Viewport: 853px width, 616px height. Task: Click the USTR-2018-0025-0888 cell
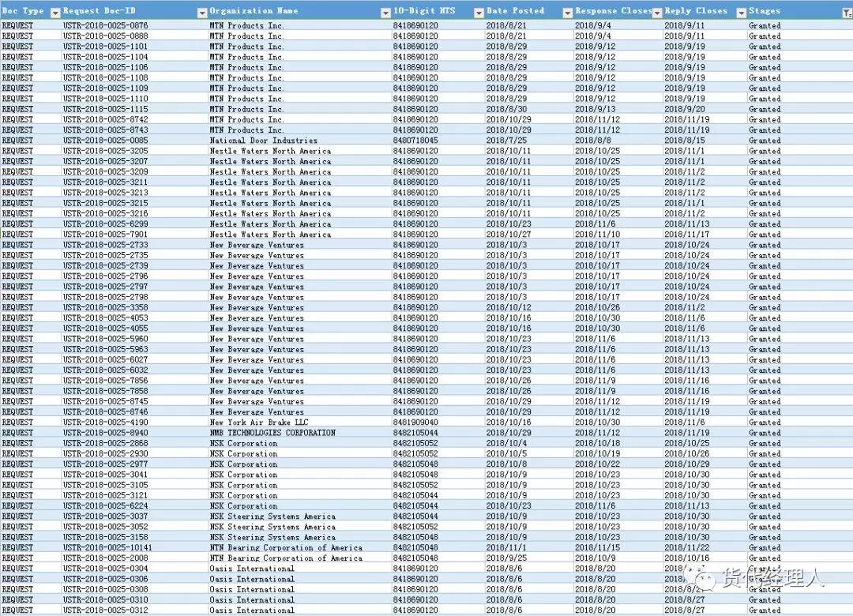106,36
